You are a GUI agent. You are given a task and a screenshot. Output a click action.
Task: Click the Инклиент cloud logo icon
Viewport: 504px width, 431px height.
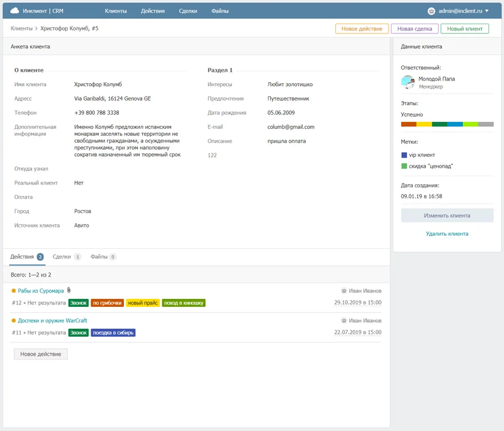[14, 10]
